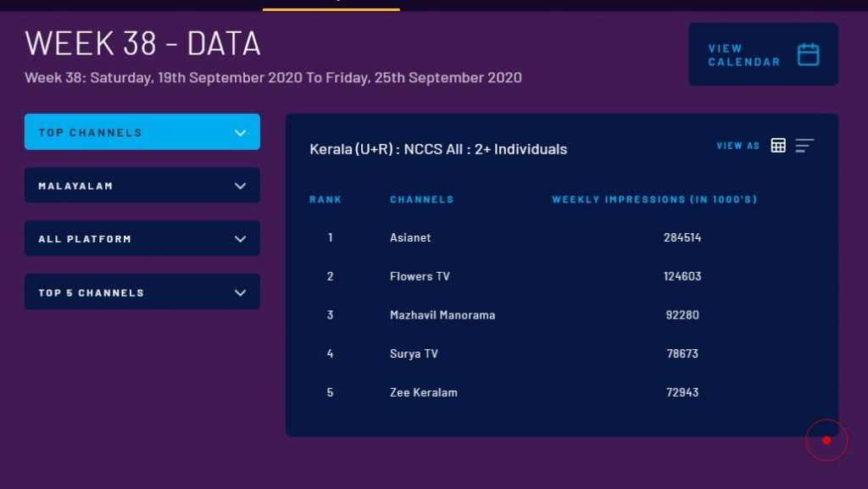This screenshot has height=489, width=868.
Task: Expand the All Platform dropdown
Action: pos(142,239)
